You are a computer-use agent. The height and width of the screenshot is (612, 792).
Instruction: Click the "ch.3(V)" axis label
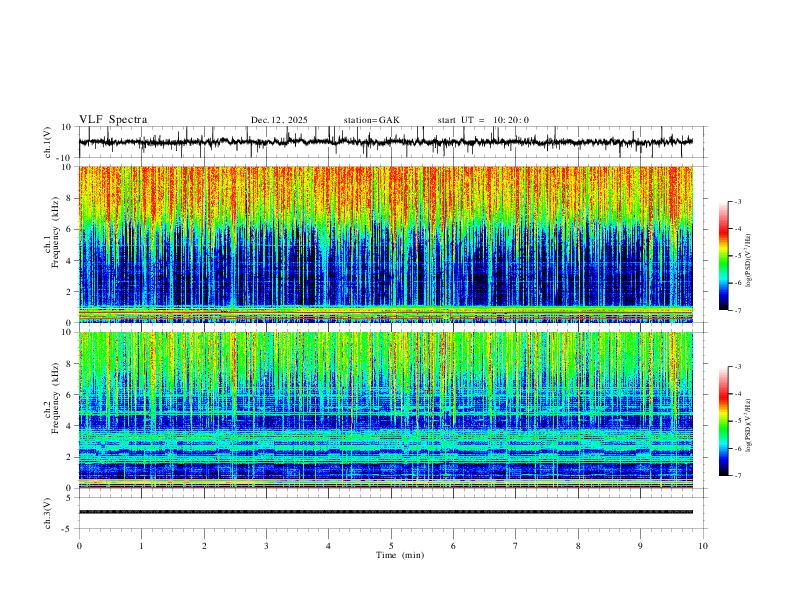click(48, 513)
